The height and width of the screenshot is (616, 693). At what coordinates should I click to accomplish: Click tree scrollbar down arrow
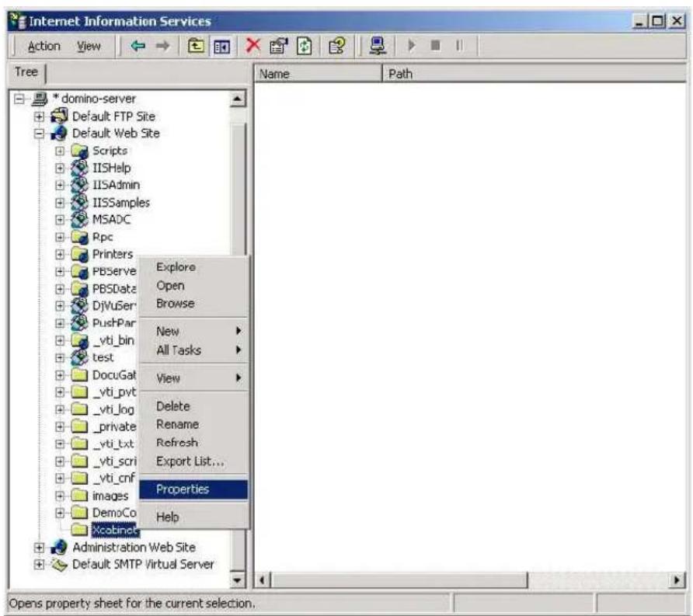click(237, 579)
